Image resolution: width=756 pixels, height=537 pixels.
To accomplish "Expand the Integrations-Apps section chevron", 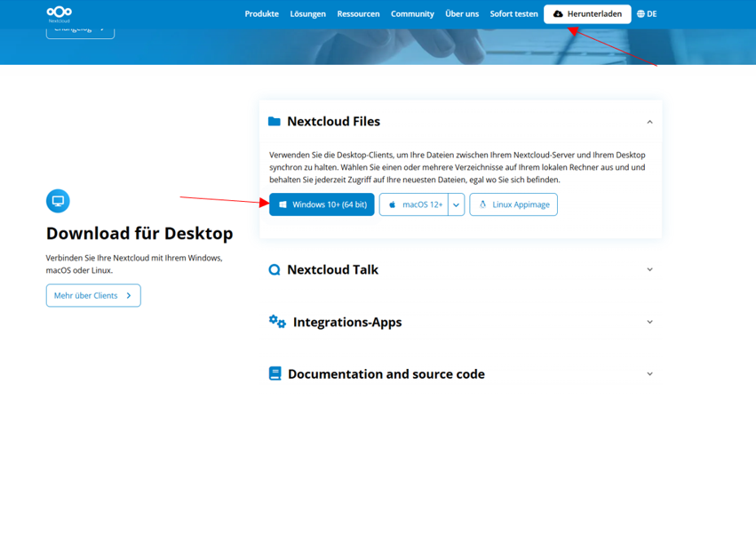I will pos(650,322).
